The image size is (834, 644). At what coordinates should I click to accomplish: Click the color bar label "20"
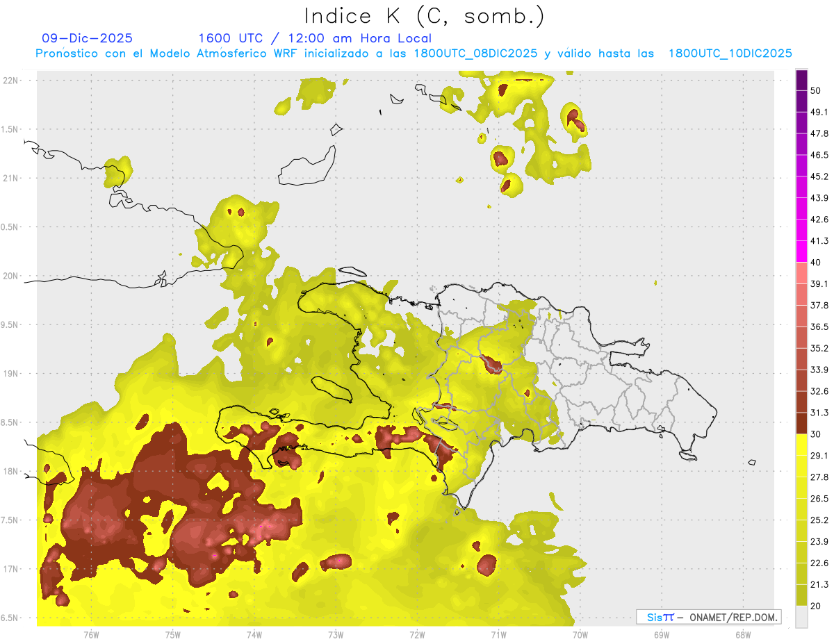(816, 606)
